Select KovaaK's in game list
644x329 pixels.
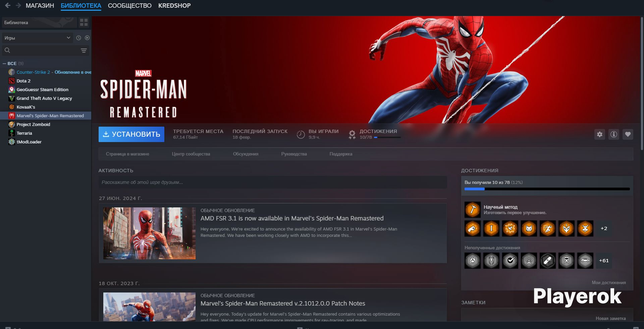pos(26,107)
